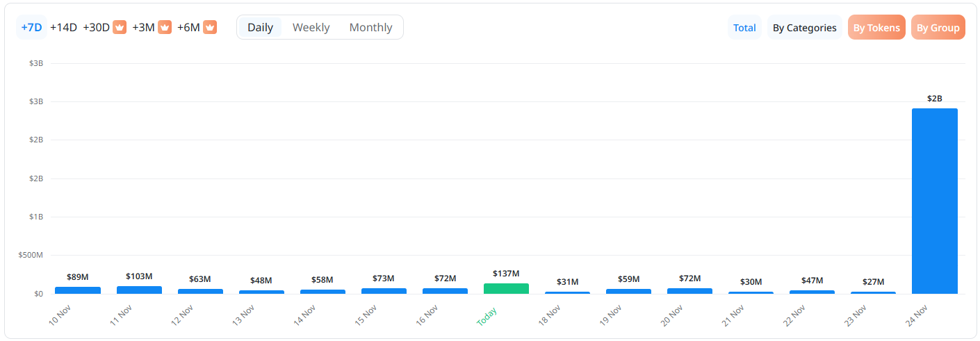Click the green Today bar
This screenshot has height=341, width=980.
pos(506,288)
